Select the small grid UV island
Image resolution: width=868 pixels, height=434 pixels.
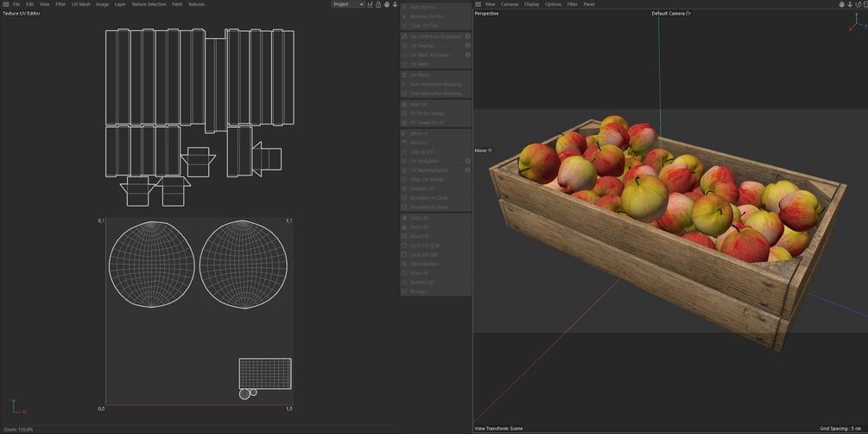coord(265,373)
